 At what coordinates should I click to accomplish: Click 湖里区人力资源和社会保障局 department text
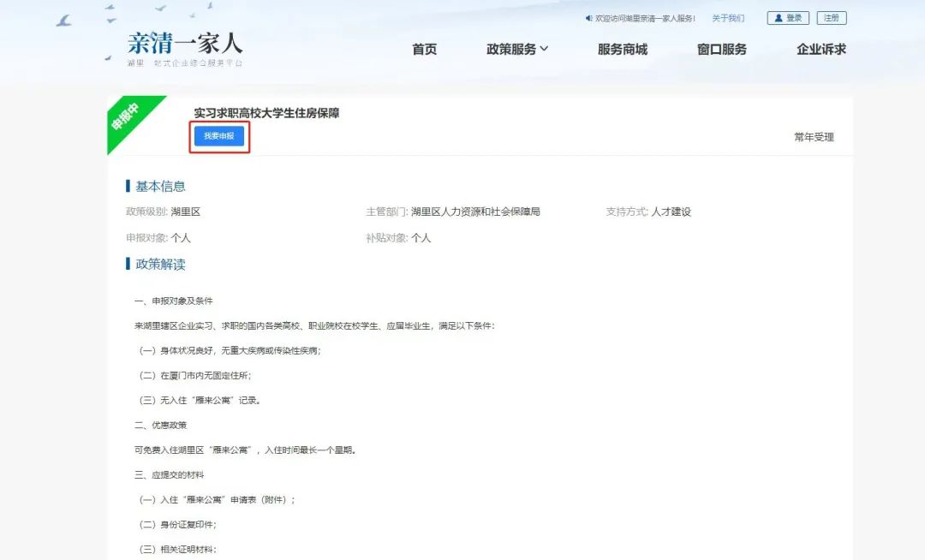475,211
